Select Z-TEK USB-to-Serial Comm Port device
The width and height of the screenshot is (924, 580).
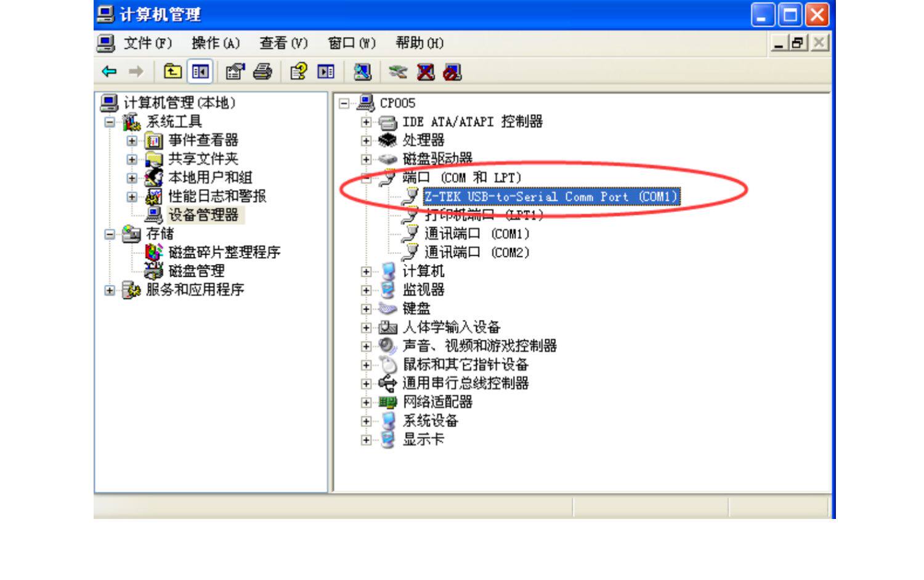coord(551,197)
